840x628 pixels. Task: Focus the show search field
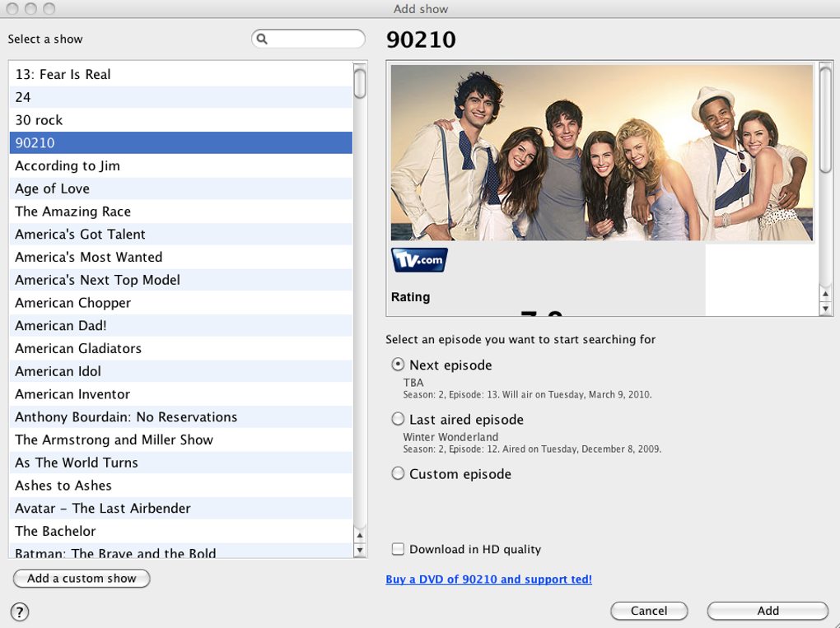[x=309, y=39]
